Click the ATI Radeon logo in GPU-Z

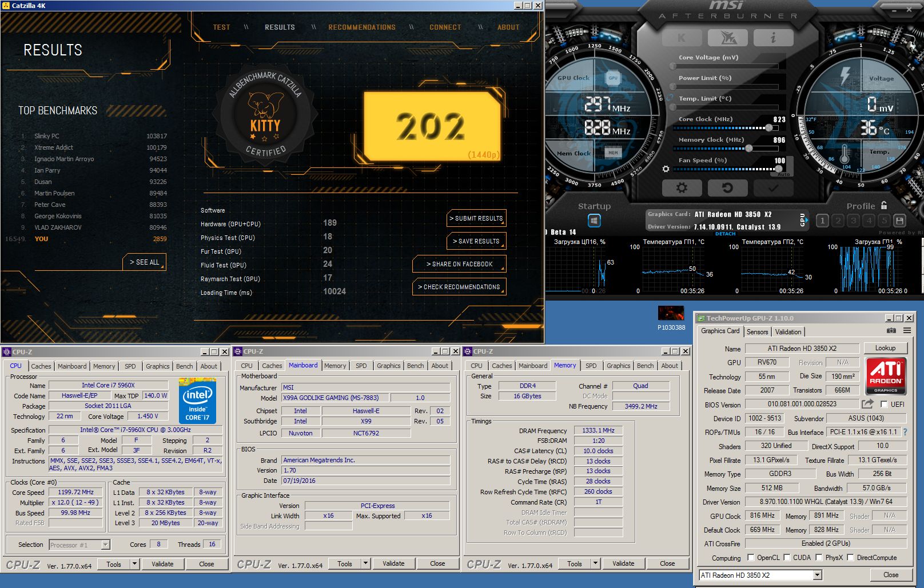[886, 376]
